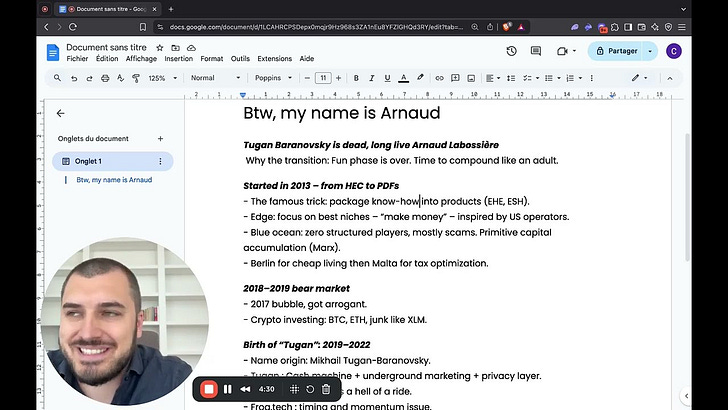Click the insert link icon
The height and width of the screenshot is (410, 728).
439,78
